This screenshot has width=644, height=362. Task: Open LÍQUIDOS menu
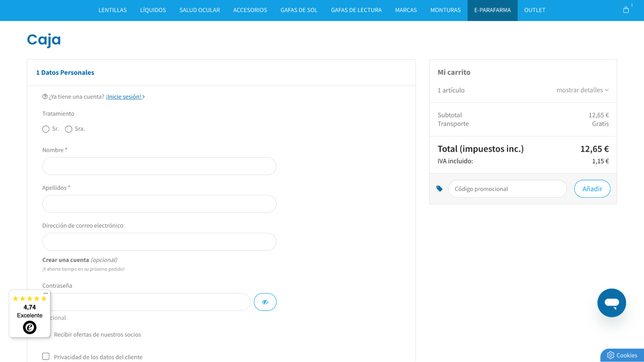point(153,10)
